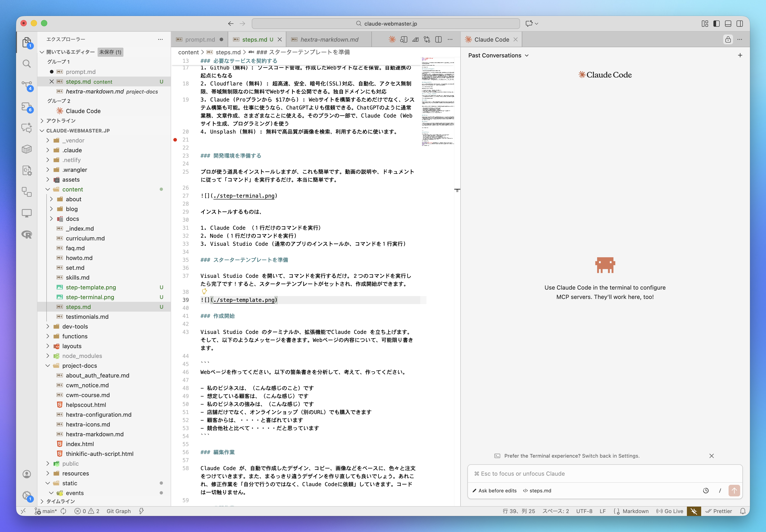Screen dimensions: 766x532
Task: Click the new conversation plus icon
Action: click(740, 55)
